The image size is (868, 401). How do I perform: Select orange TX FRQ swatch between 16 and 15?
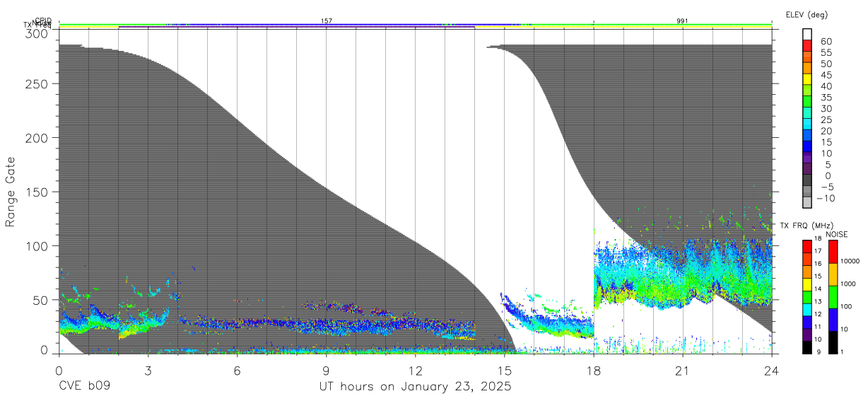tap(807, 272)
